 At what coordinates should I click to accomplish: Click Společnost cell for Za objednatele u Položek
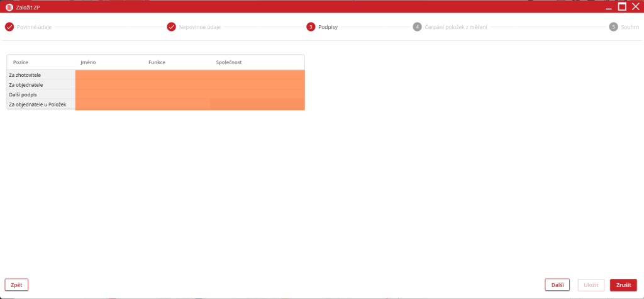tap(258, 104)
